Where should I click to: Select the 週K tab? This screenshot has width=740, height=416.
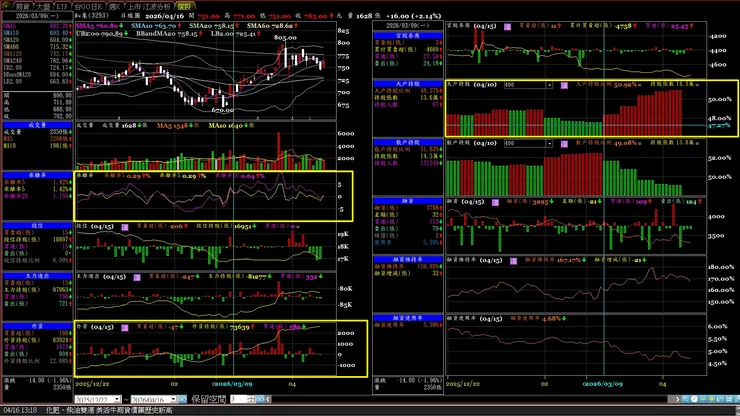coord(115,6)
